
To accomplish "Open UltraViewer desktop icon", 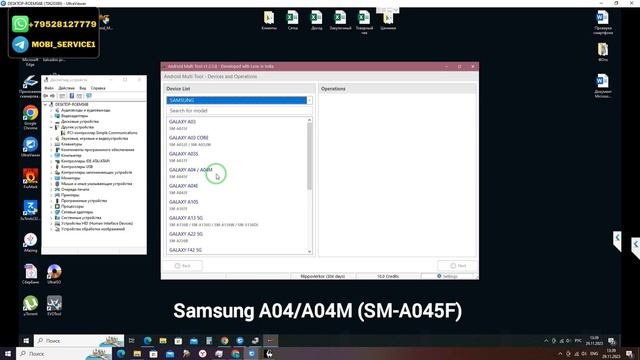I will coord(30,147).
